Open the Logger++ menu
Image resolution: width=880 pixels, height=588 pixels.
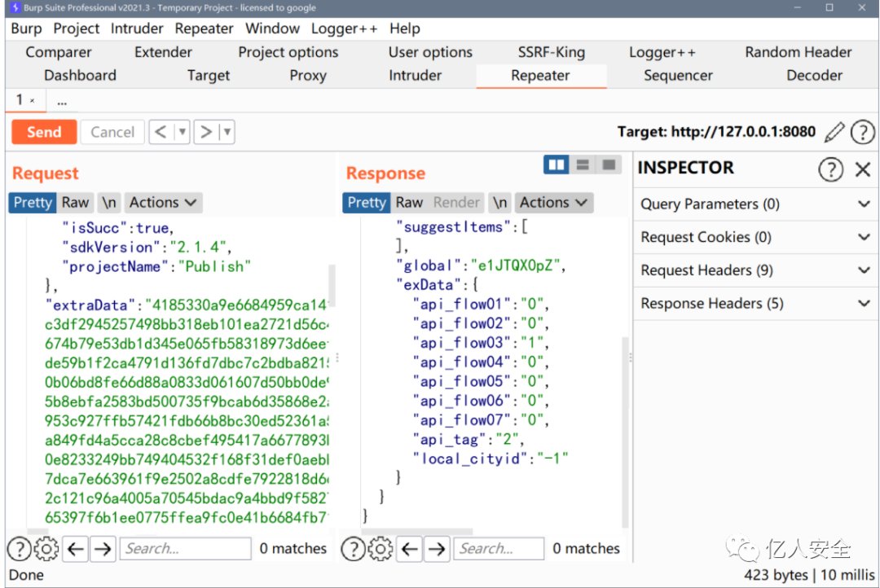coord(344,29)
